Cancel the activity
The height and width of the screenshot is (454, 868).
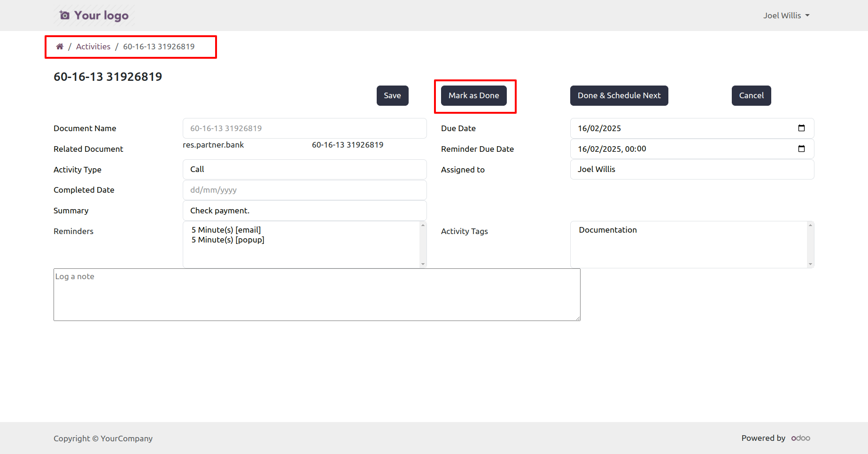point(751,95)
